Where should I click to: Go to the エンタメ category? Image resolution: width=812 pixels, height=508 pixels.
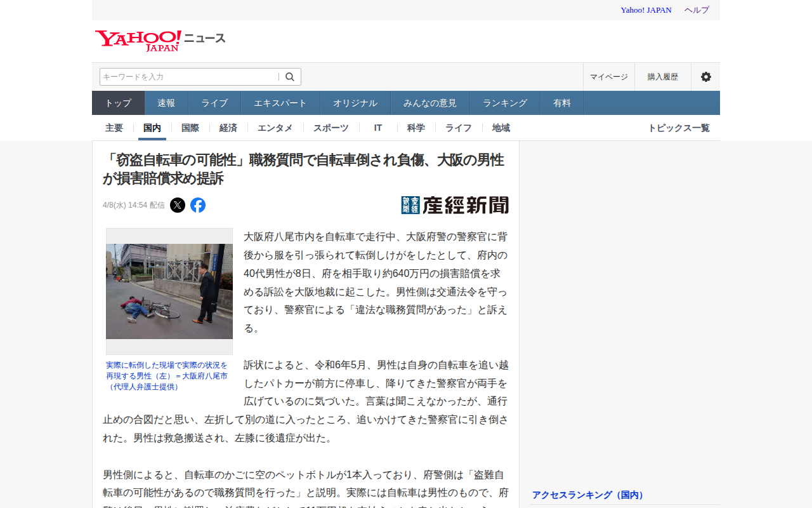point(275,128)
